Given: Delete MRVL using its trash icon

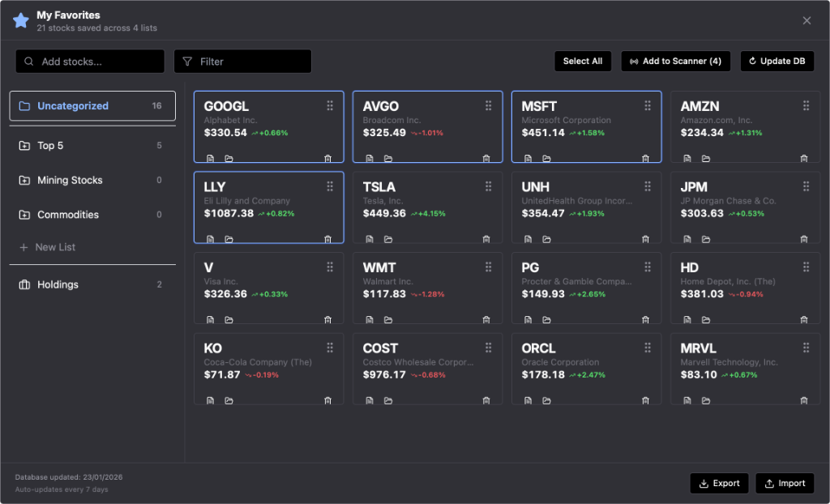Looking at the screenshot, I should coord(804,400).
